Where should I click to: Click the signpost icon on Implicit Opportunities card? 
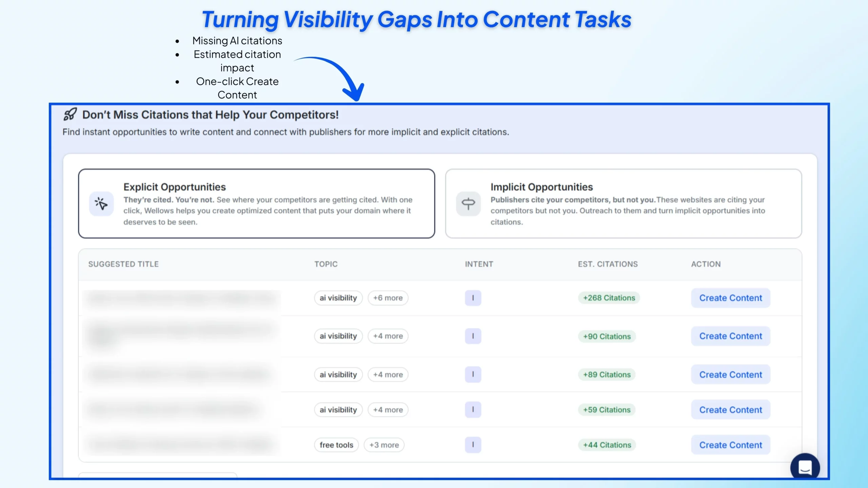[468, 203]
